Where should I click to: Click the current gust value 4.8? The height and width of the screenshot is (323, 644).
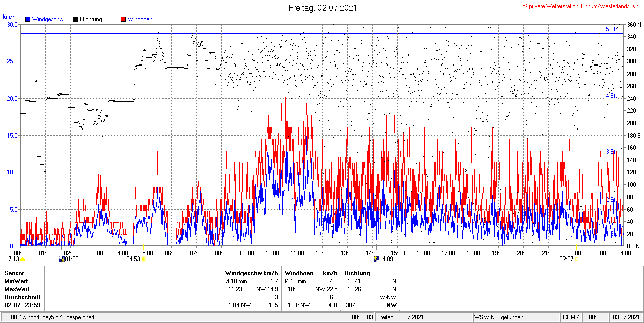pos(333,305)
